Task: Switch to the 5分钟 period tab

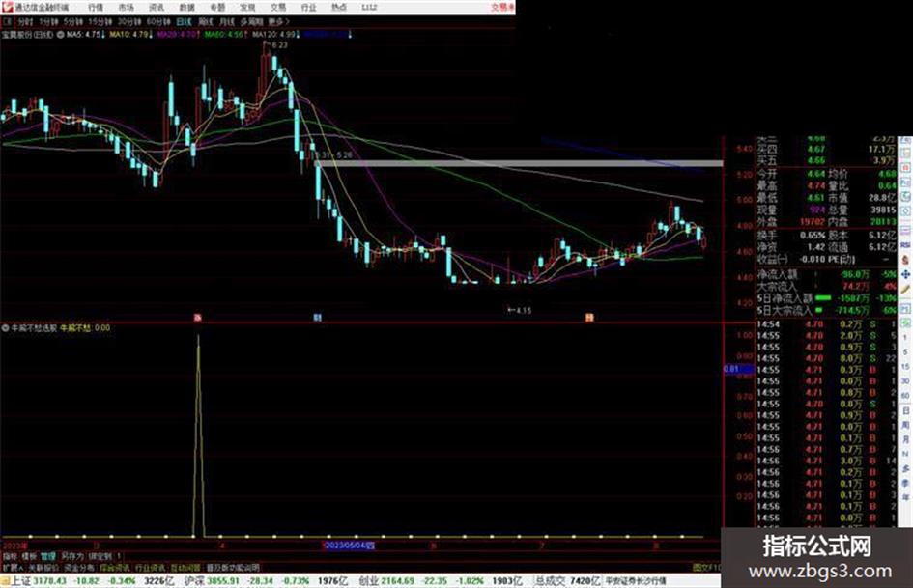Action: click(73, 22)
